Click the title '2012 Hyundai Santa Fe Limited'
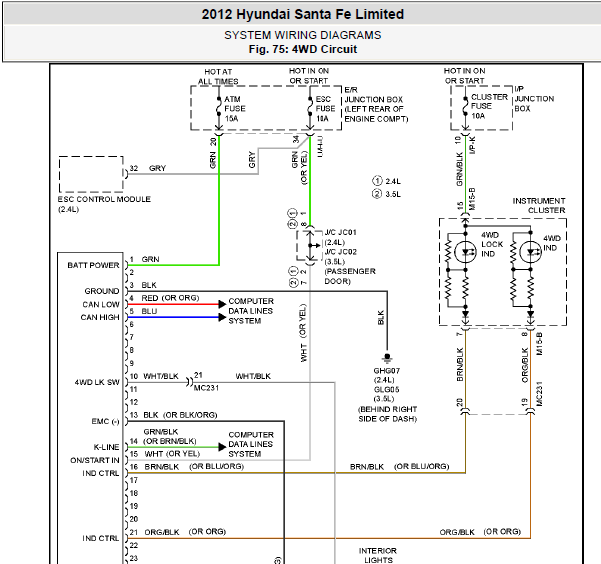This screenshot has width=601, height=564. point(303,14)
